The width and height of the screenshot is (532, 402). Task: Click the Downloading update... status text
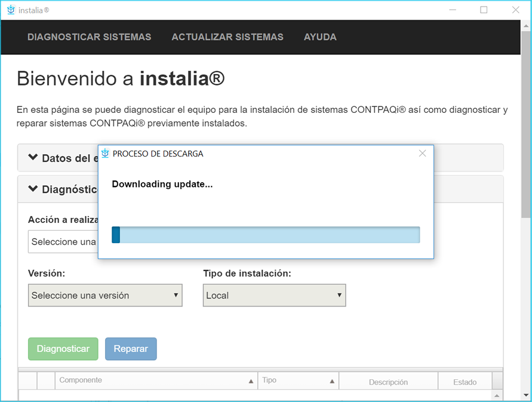tap(162, 184)
